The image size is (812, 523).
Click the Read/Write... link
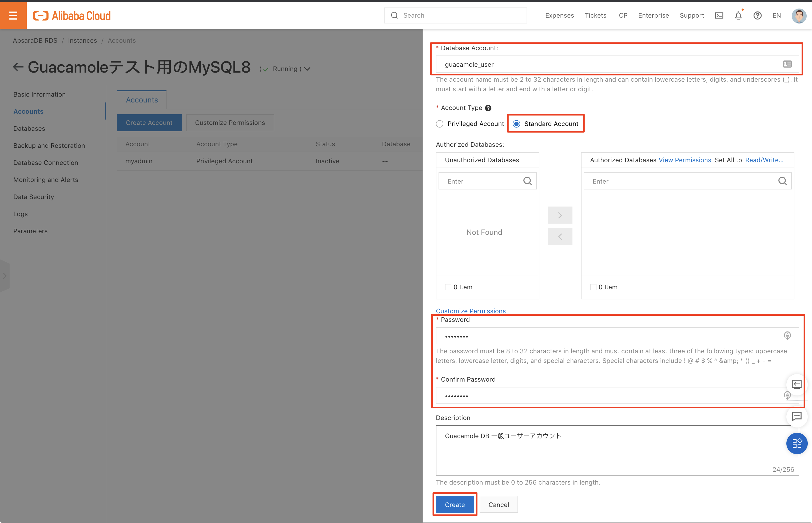click(764, 160)
